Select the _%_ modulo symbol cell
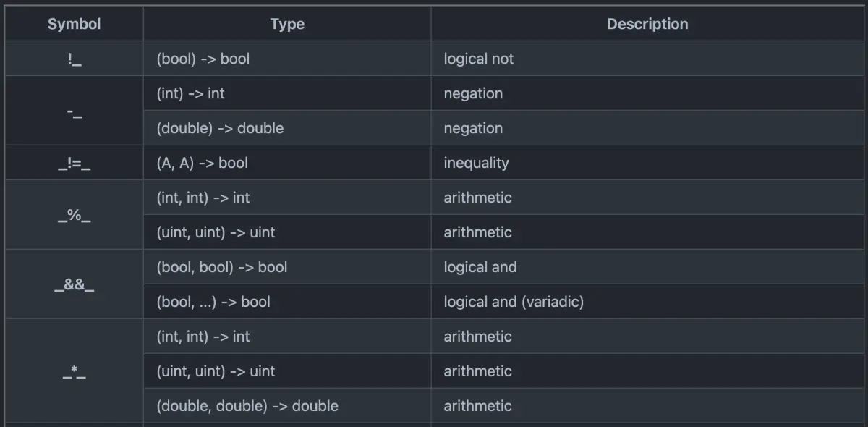 coord(74,215)
